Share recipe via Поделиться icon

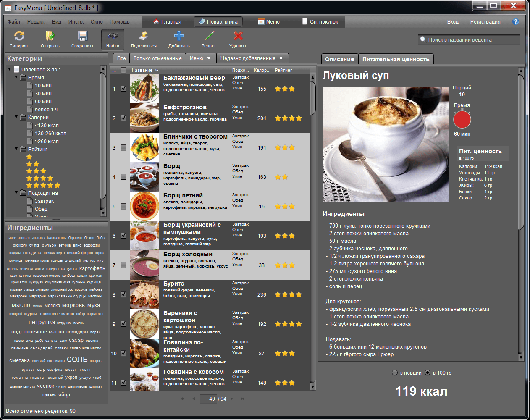click(144, 36)
